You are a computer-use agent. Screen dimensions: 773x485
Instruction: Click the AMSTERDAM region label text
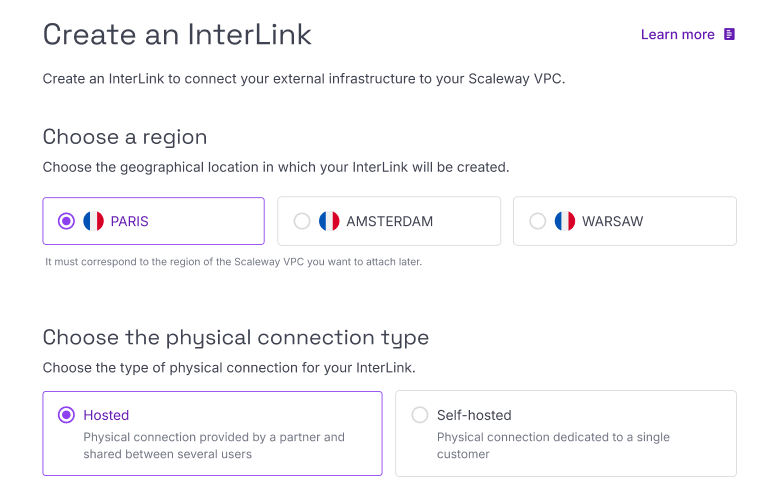(390, 221)
